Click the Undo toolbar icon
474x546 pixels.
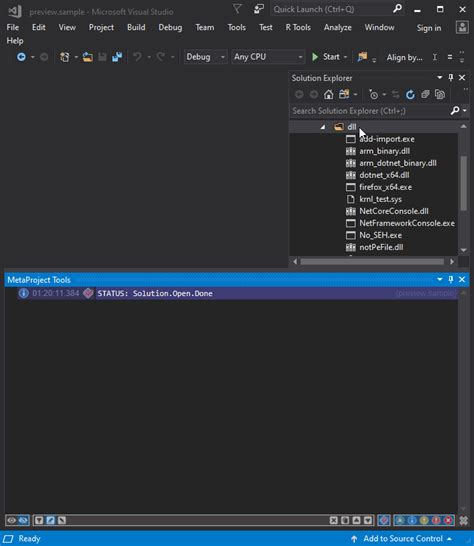pos(138,57)
